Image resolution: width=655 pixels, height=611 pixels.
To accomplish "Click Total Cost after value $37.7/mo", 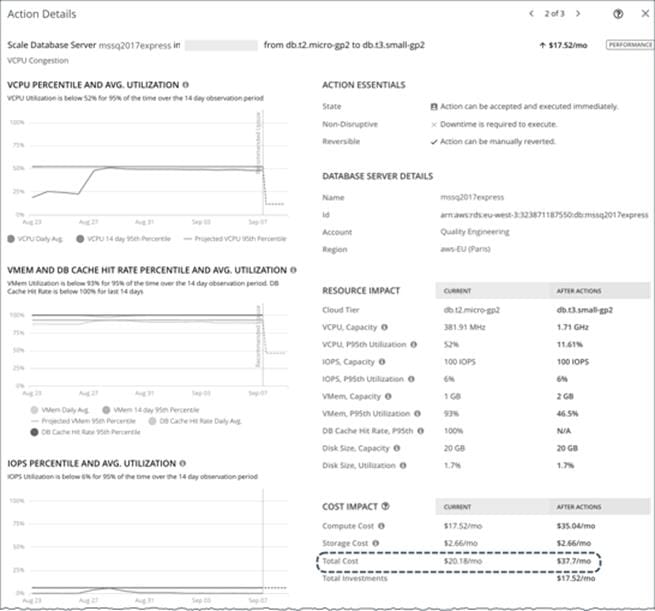I will pos(574,561).
